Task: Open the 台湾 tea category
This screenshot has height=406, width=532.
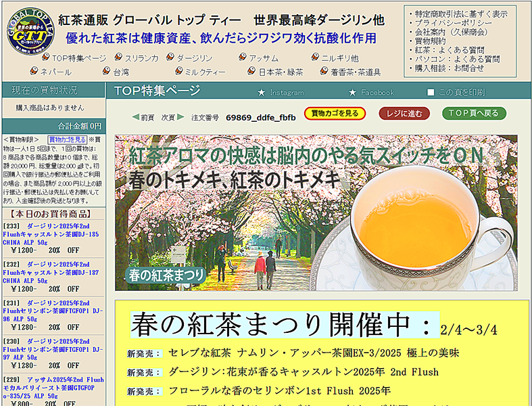Action: 121,72
